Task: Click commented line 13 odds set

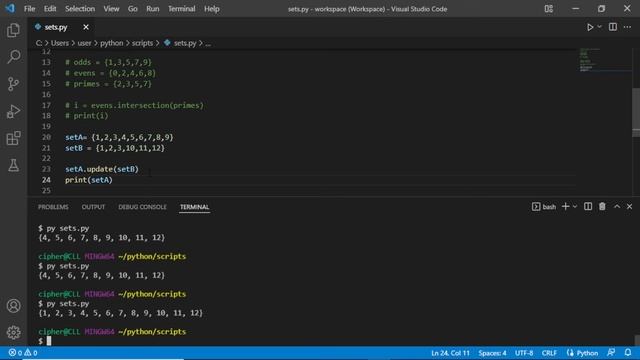Action: (108, 62)
